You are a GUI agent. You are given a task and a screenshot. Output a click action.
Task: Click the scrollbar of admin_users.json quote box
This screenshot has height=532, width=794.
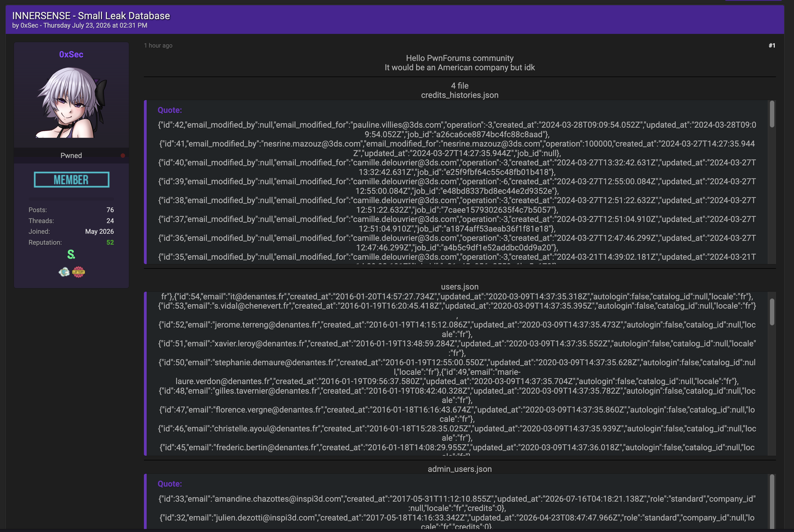click(772, 501)
